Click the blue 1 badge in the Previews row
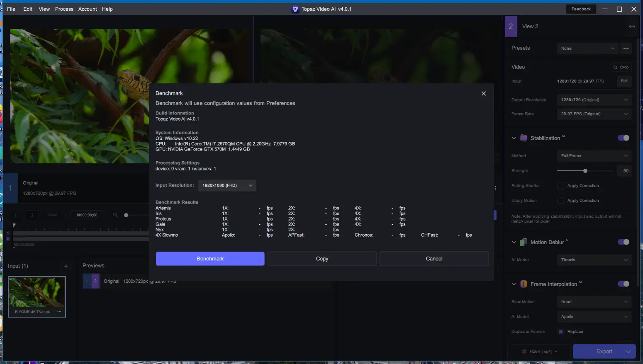 tap(87, 281)
